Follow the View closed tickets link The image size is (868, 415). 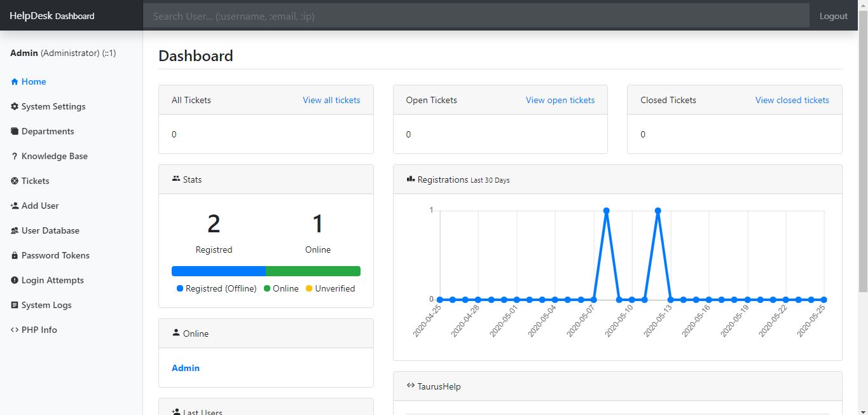point(792,100)
